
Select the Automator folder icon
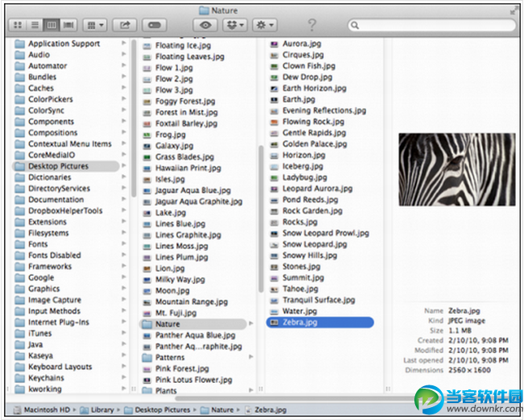coord(19,66)
